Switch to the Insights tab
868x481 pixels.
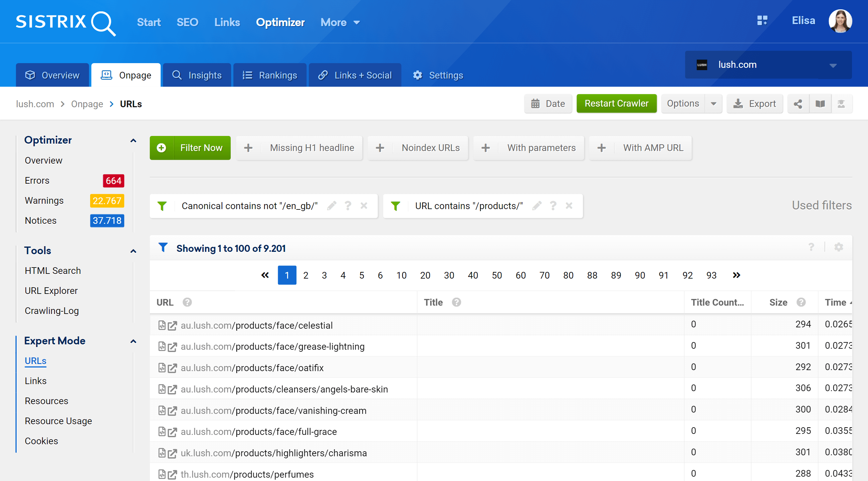[x=197, y=75]
